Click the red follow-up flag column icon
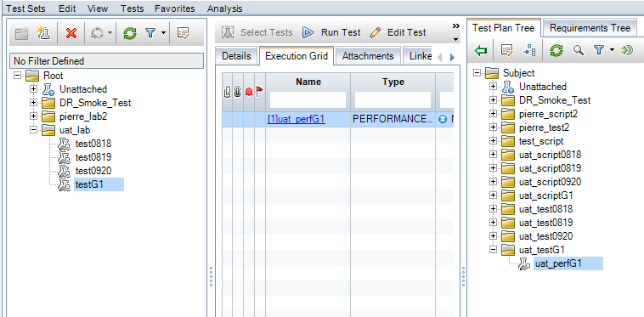Screen dimensions: 644x317 tap(260, 91)
